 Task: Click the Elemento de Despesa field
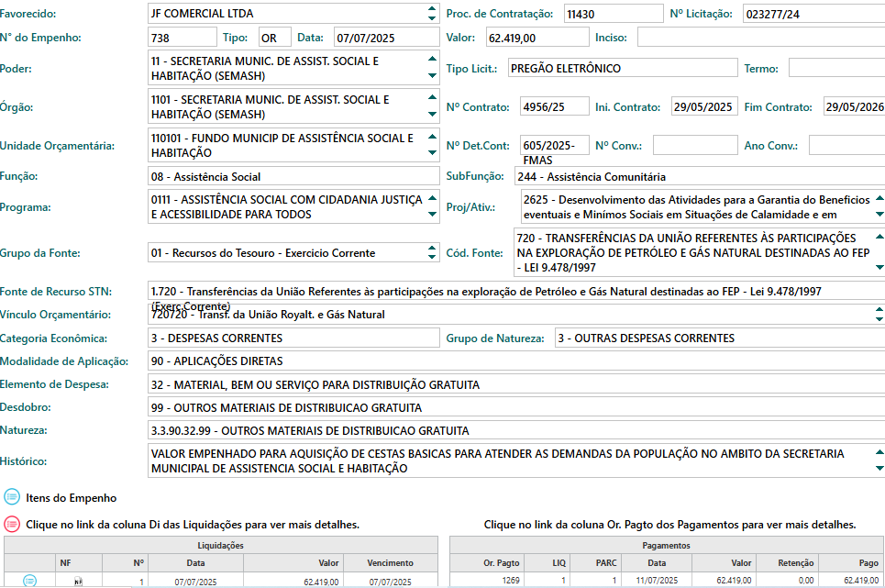click(x=516, y=383)
